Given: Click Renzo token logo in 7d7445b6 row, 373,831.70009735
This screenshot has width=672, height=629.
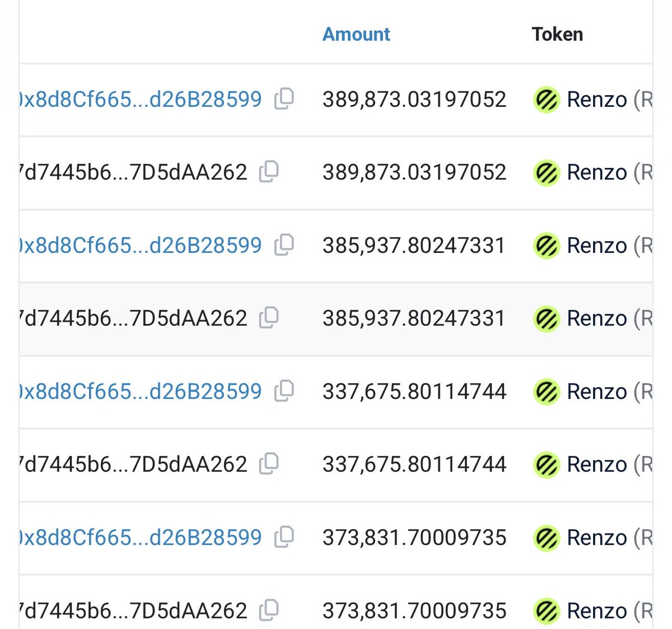Looking at the screenshot, I should click(x=547, y=611).
